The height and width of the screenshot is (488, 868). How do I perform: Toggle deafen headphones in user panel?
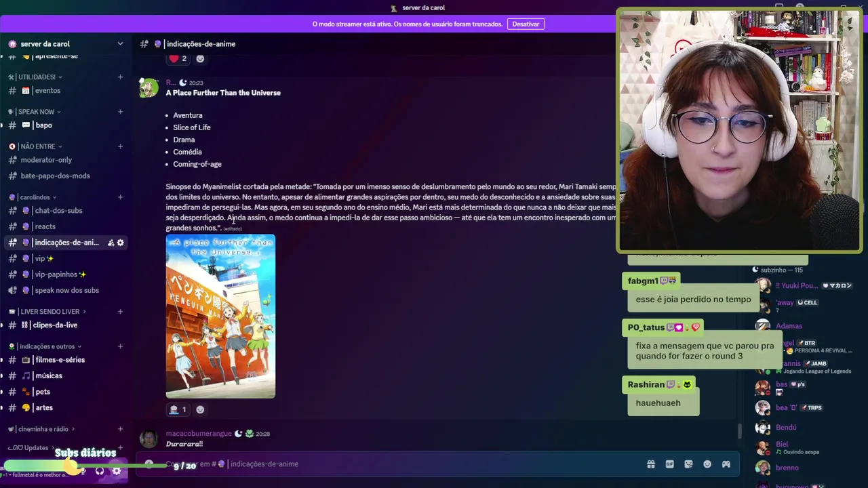pyautogui.click(x=100, y=471)
